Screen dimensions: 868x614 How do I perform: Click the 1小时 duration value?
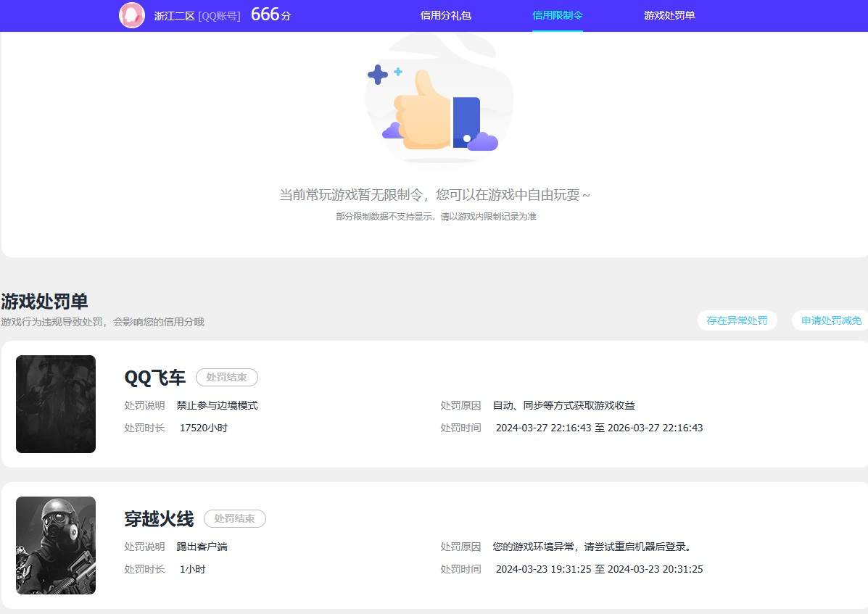(193, 569)
